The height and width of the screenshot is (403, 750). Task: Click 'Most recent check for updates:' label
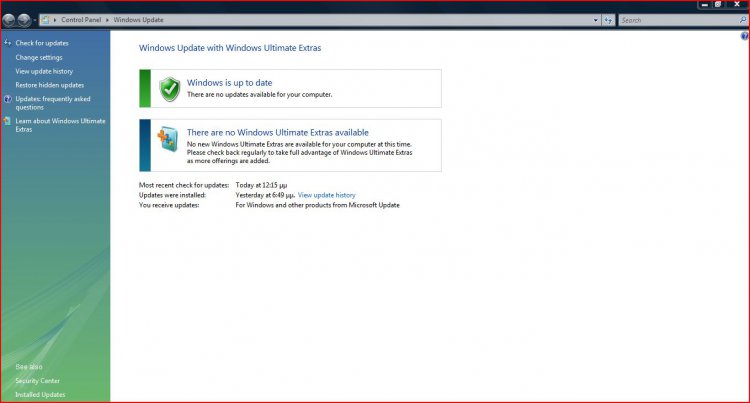click(184, 185)
